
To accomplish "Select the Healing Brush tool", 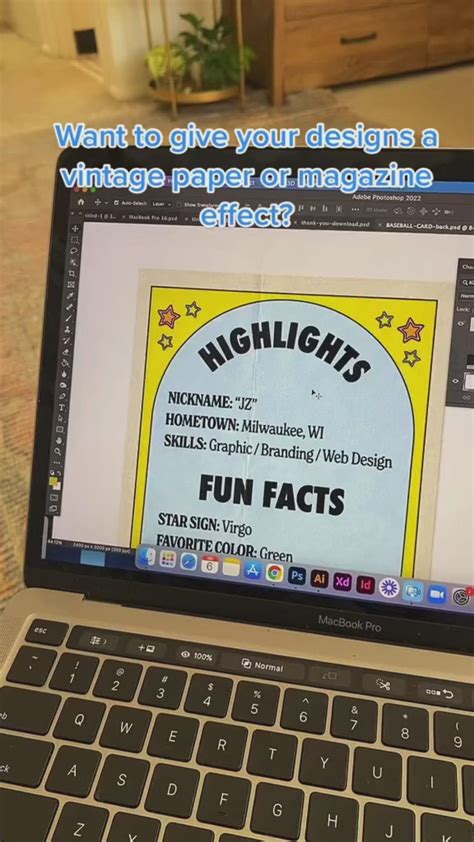I will [x=69, y=307].
